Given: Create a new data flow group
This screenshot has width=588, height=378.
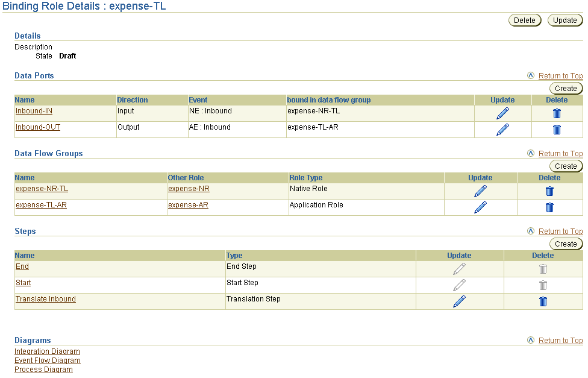Looking at the screenshot, I should (566, 166).
